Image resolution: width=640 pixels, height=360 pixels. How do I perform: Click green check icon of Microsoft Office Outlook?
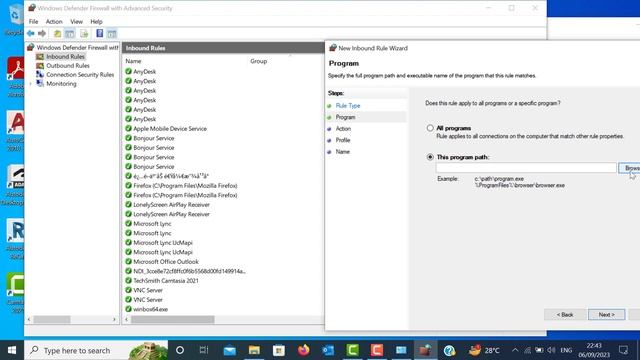click(128, 261)
